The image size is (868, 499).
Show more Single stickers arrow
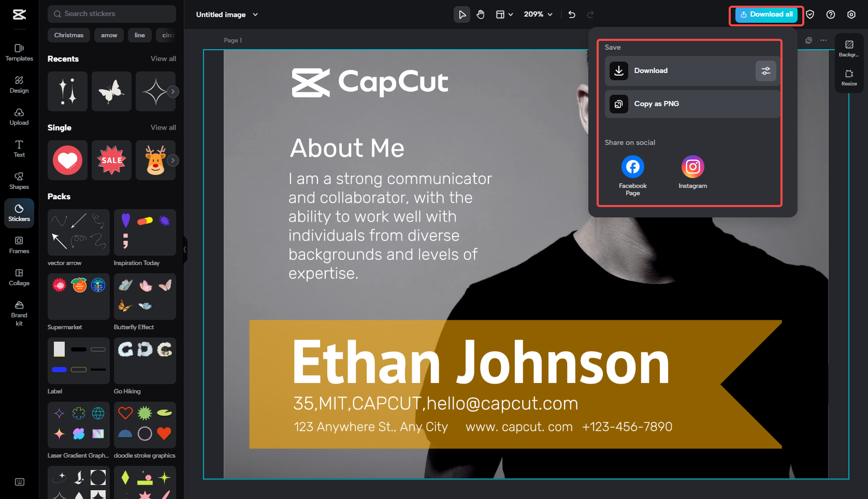coord(173,160)
